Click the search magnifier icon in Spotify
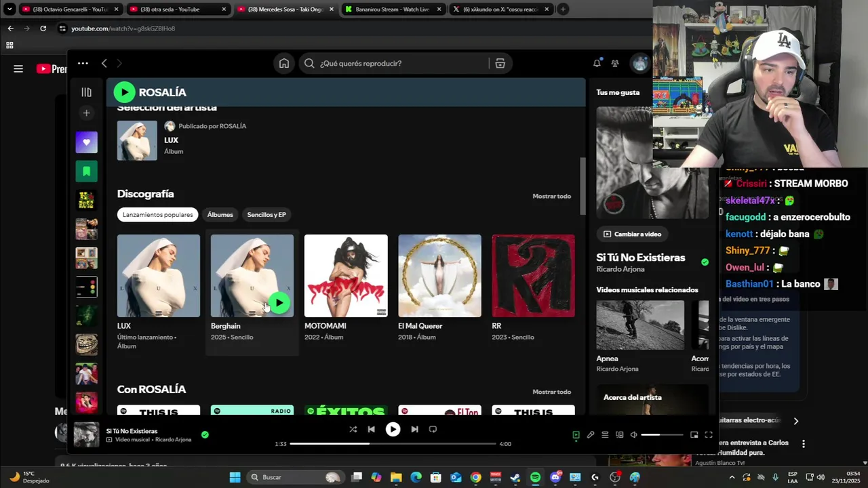This screenshot has width=868, height=488. 309,63
